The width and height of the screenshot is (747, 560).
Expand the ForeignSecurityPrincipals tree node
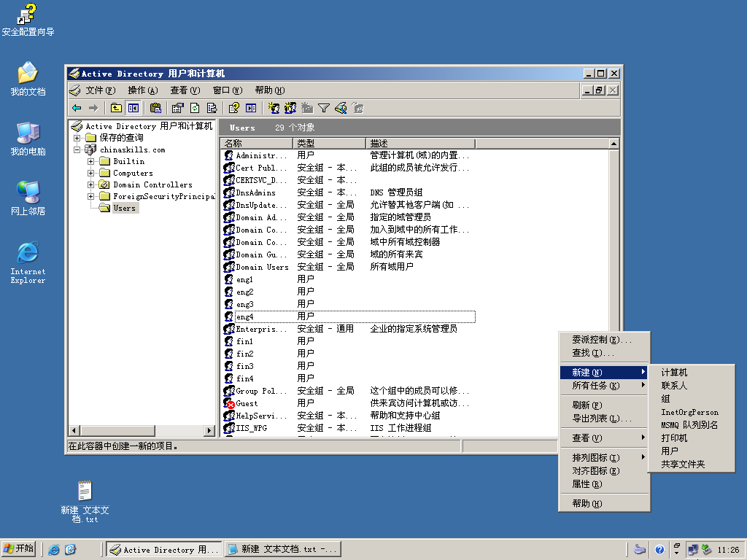coord(90,196)
